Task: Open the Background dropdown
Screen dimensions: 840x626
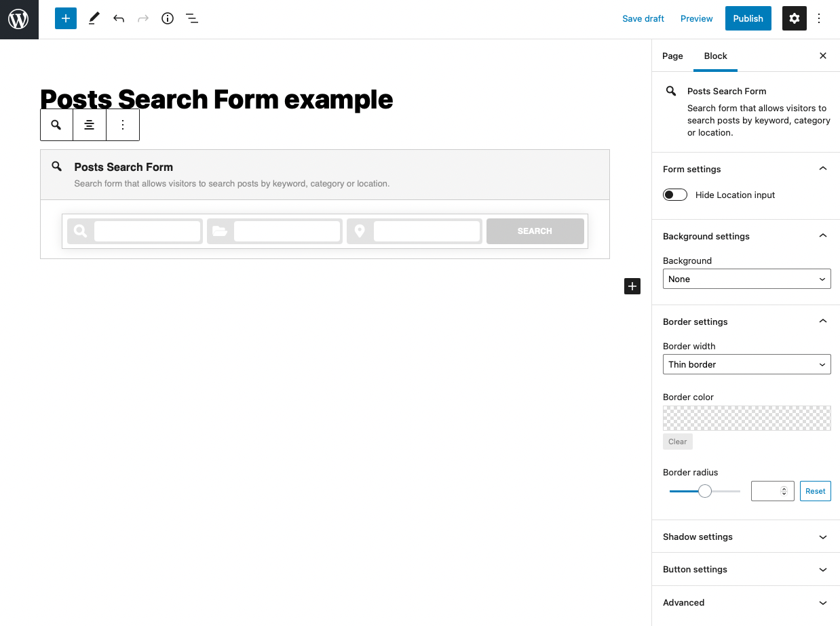Action: pos(746,279)
